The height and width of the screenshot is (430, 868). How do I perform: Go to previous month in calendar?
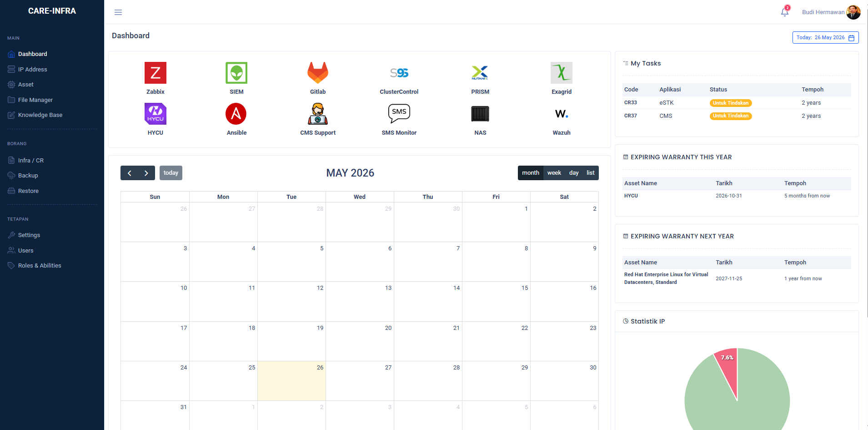click(129, 173)
